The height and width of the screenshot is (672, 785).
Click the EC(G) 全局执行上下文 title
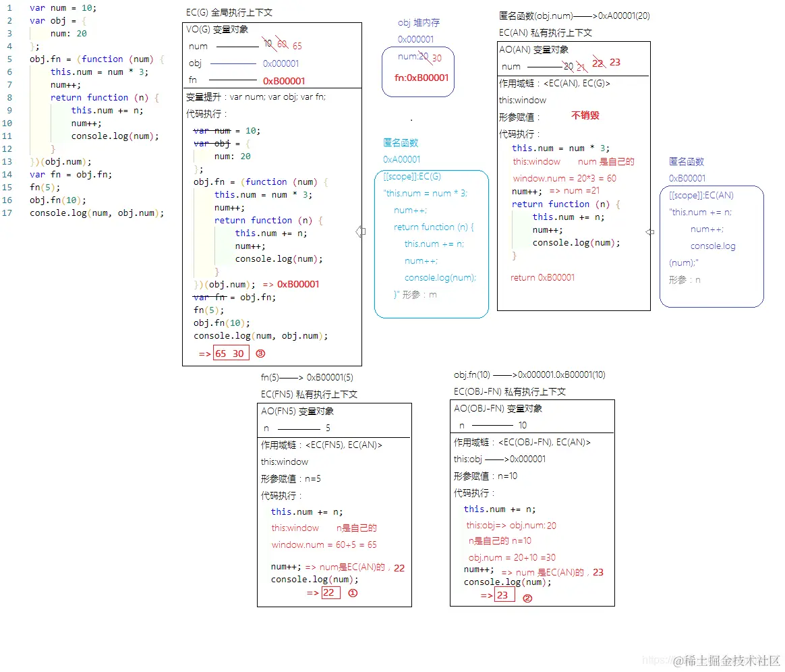click(230, 12)
